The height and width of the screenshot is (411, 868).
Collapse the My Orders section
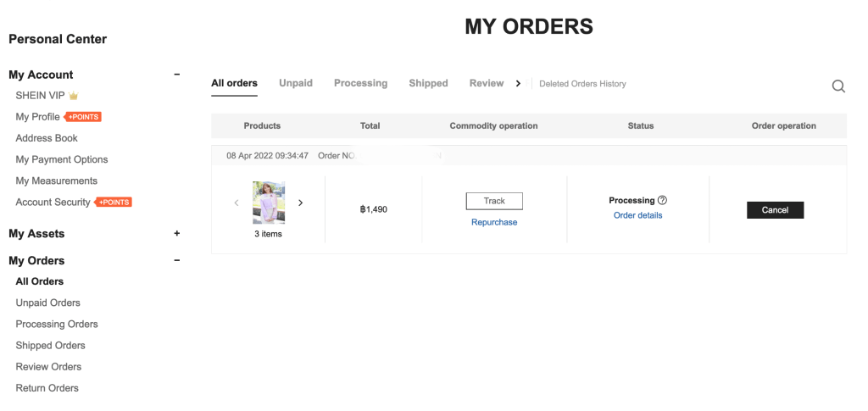[176, 260]
